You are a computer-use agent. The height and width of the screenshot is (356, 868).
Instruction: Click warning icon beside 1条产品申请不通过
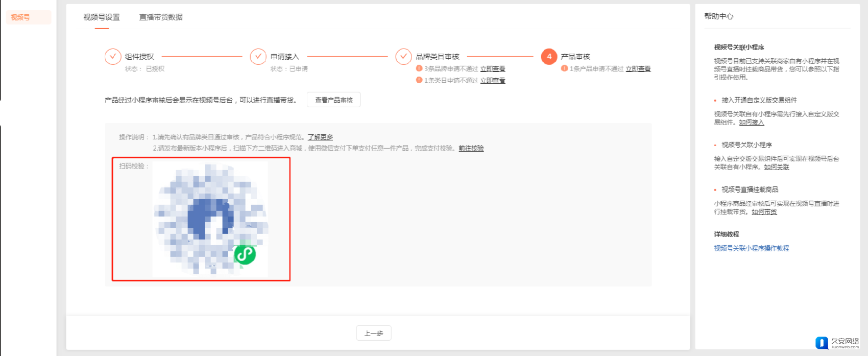click(x=564, y=68)
